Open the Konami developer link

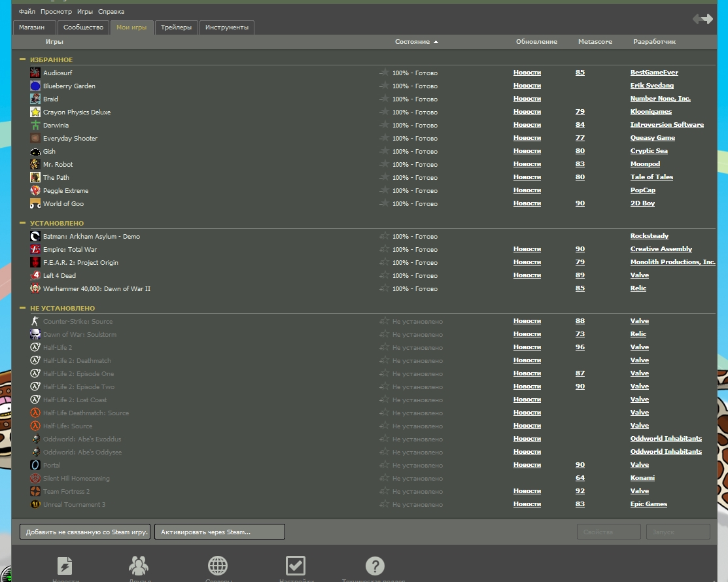(642, 477)
